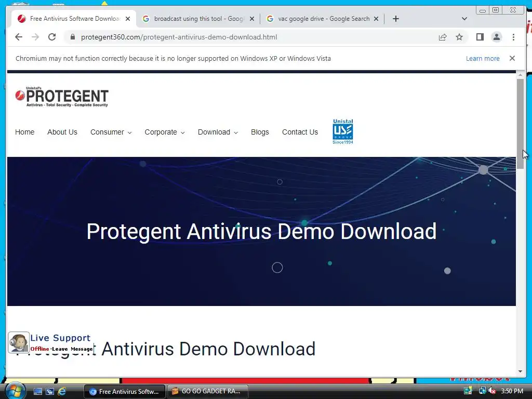Click the green flag tray icon
532x399 pixels.
click(x=468, y=391)
